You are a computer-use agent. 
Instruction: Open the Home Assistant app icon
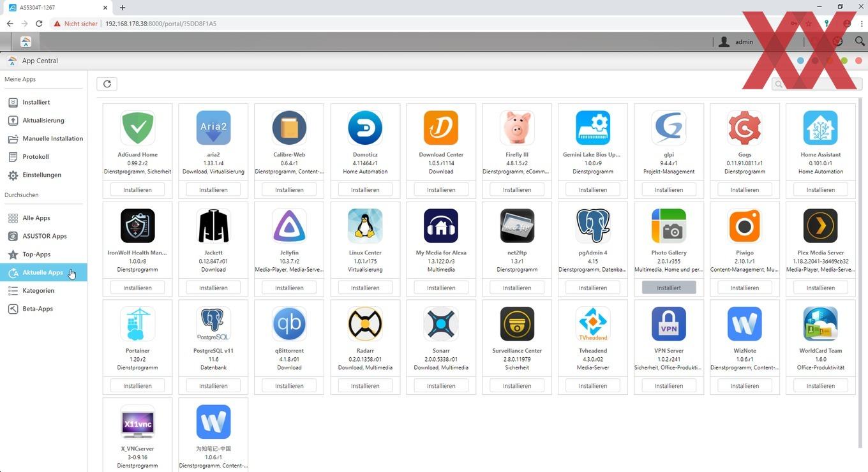821,128
